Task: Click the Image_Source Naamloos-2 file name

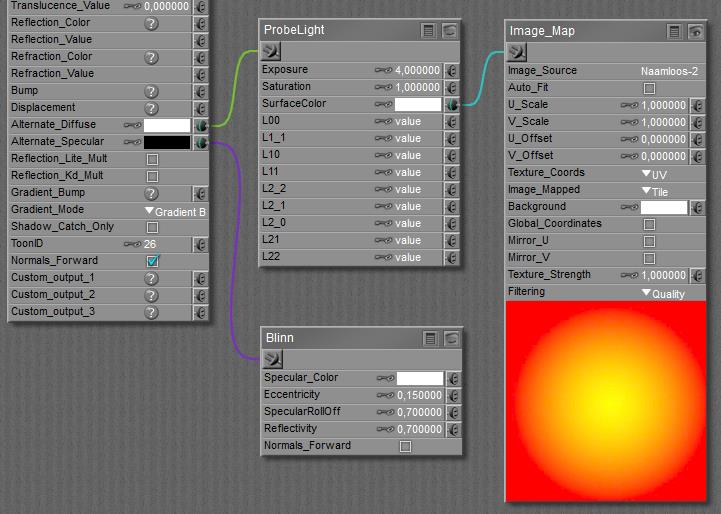Action: tap(669, 71)
